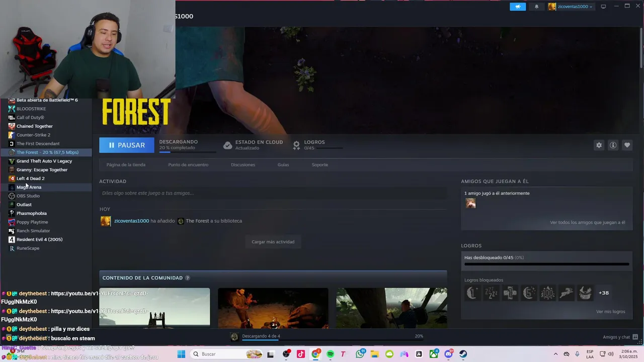Open Steam icon in taskbar
The width and height of the screenshot is (644, 362).
pos(463,354)
